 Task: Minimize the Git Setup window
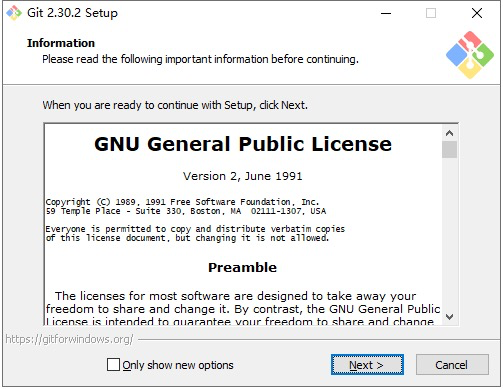(x=386, y=13)
